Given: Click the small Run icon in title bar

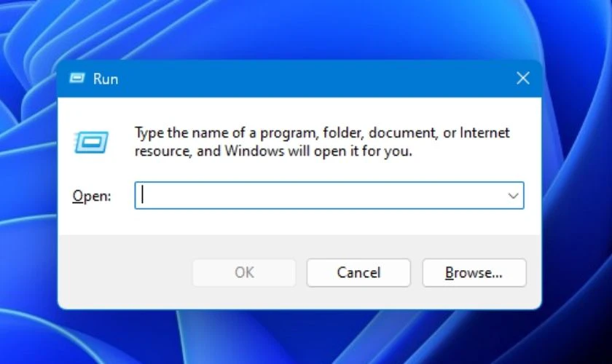Looking at the screenshot, I should (76, 79).
